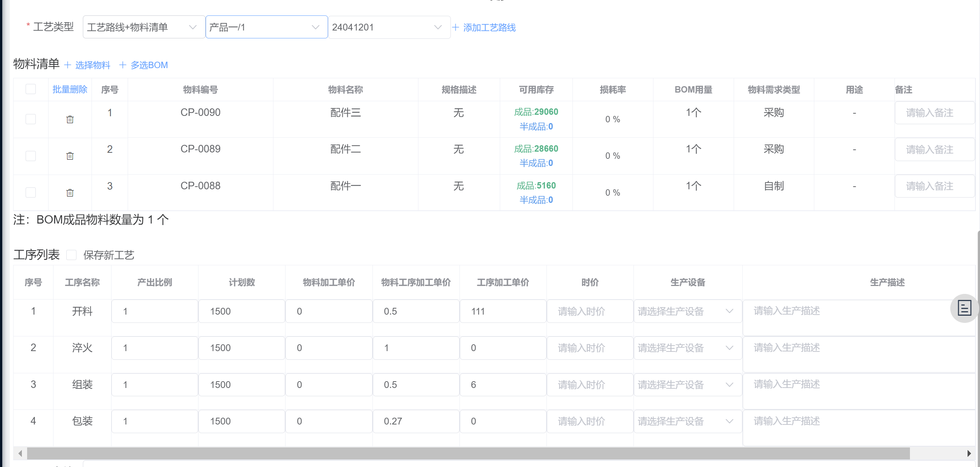Enable the 保存新工艺 checkbox
The height and width of the screenshot is (467, 980).
coord(71,255)
